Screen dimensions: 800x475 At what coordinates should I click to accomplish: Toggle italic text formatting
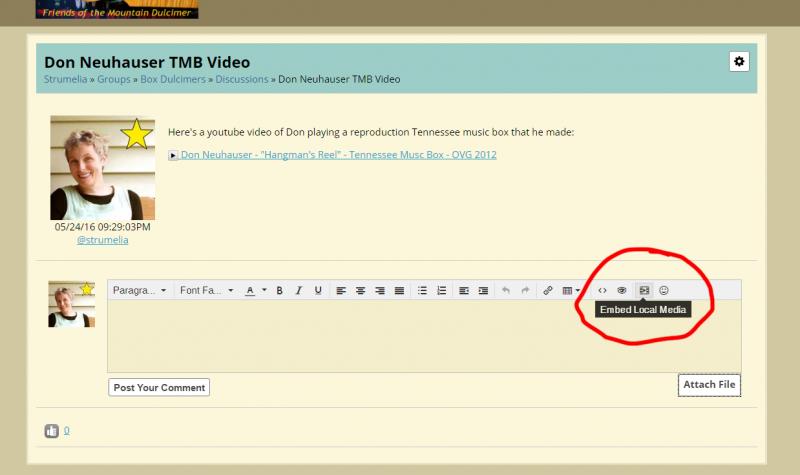(299, 290)
